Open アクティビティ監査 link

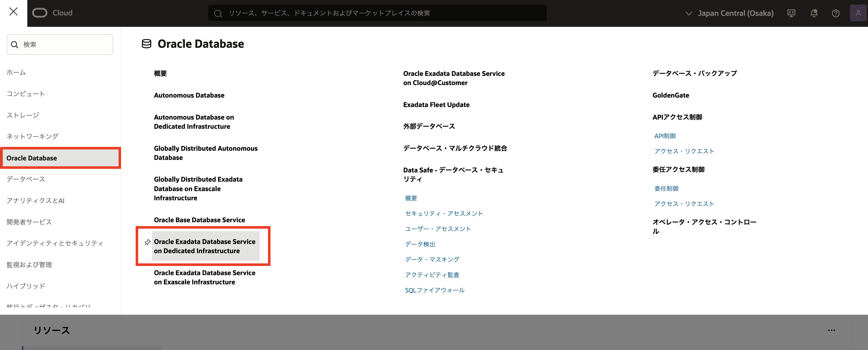pos(432,275)
